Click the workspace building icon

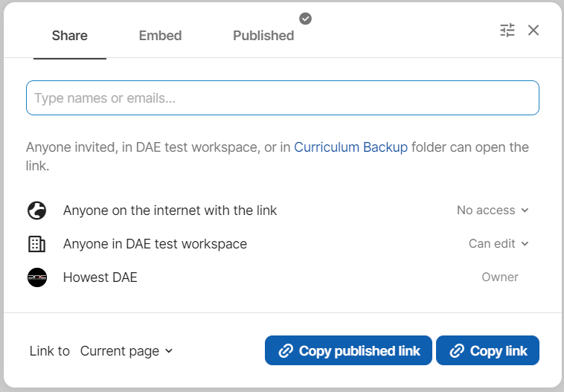(x=36, y=244)
